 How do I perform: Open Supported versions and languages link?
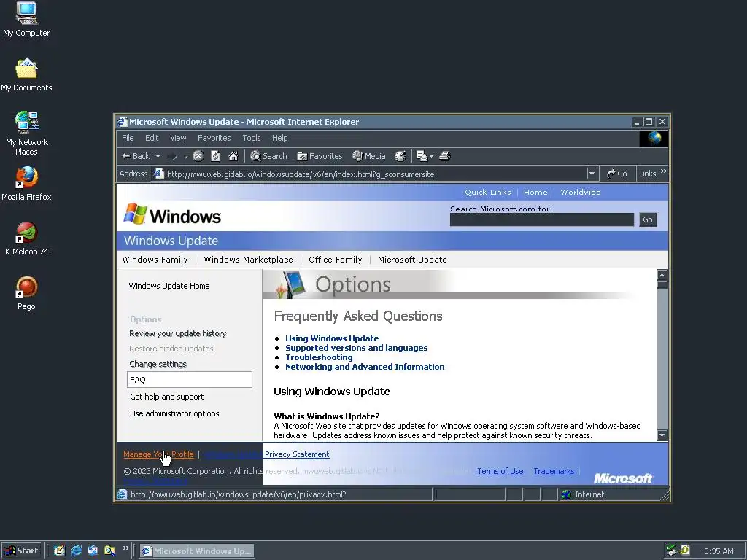pos(356,348)
